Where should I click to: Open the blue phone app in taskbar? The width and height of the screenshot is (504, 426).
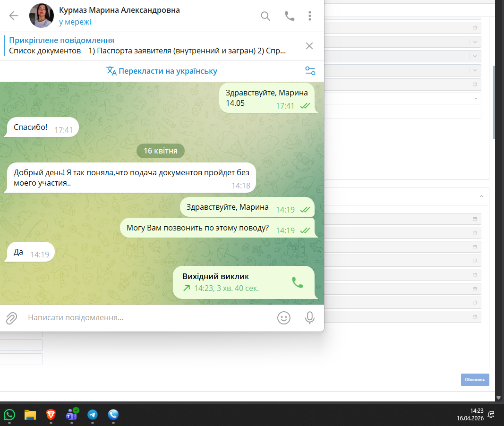click(113, 415)
